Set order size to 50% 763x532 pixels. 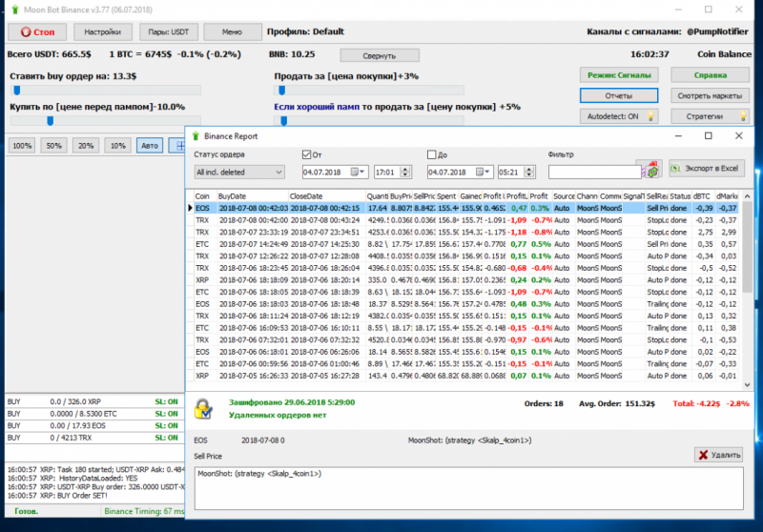tap(54, 146)
